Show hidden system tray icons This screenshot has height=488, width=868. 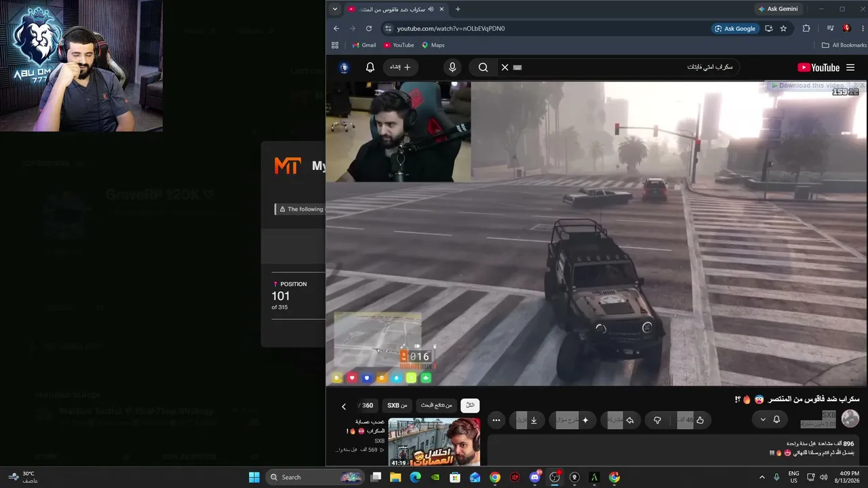762,477
